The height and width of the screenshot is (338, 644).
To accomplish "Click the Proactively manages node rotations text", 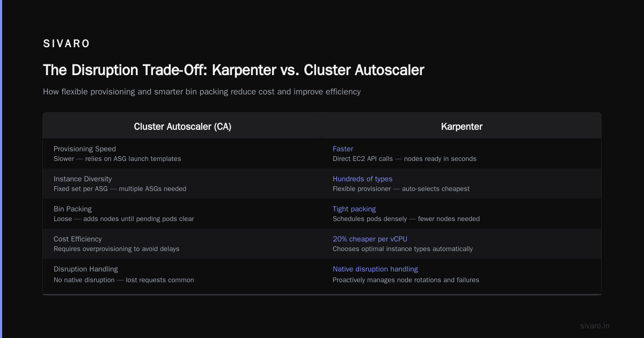I will click(x=406, y=280).
